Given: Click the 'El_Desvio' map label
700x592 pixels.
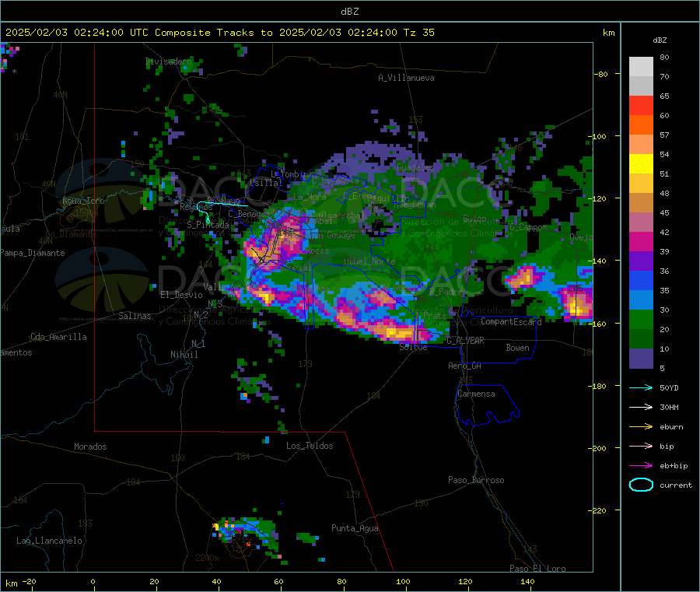Looking at the screenshot, I should click(181, 295).
